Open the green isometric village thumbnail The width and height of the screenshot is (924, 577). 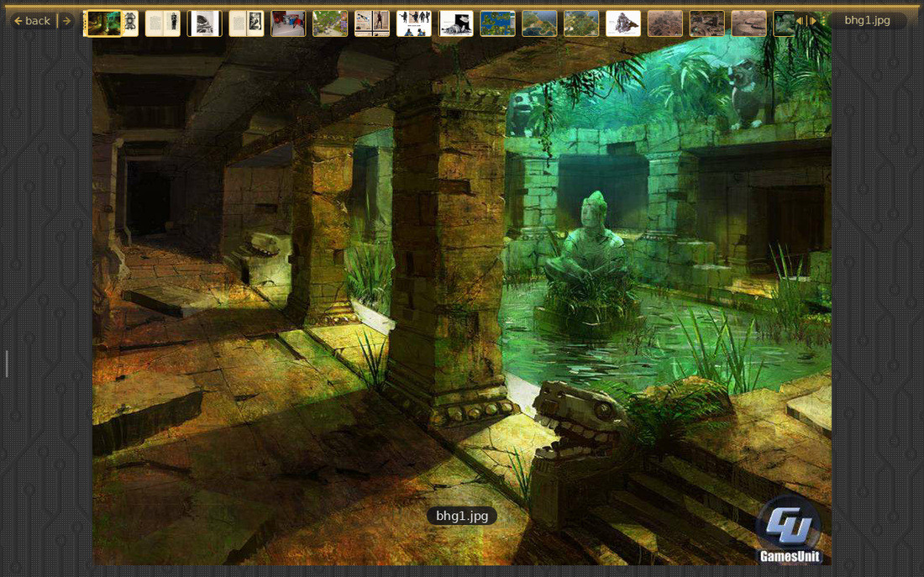(330, 24)
